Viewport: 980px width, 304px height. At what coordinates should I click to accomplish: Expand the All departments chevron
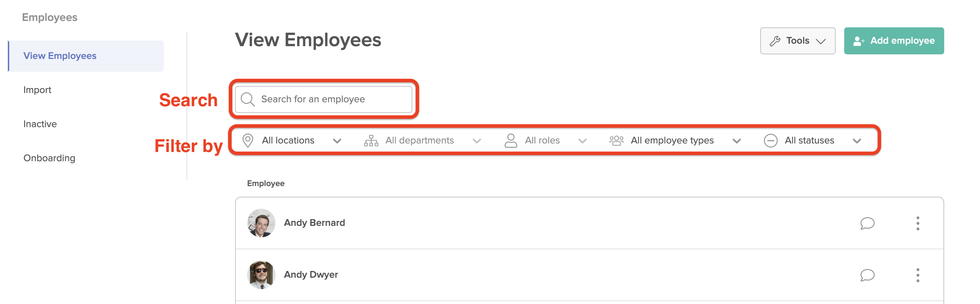(476, 141)
